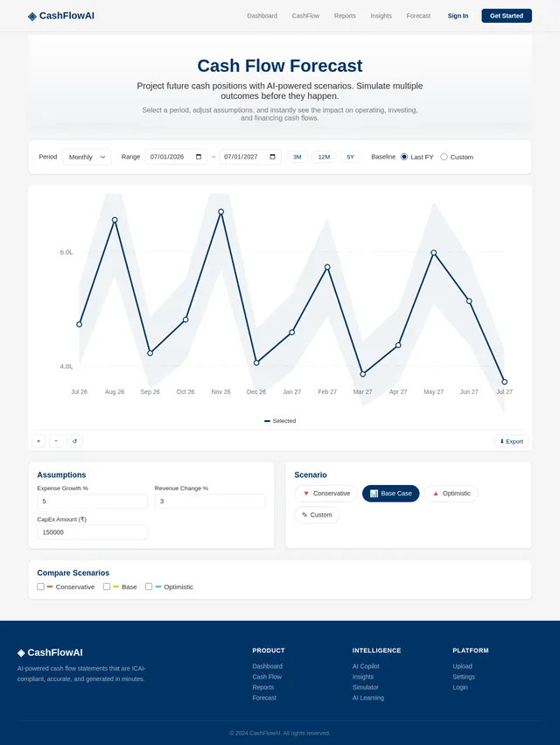This screenshot has height=745, width=560.
Task: Export the forecast chart
Action: click(511, 441)
